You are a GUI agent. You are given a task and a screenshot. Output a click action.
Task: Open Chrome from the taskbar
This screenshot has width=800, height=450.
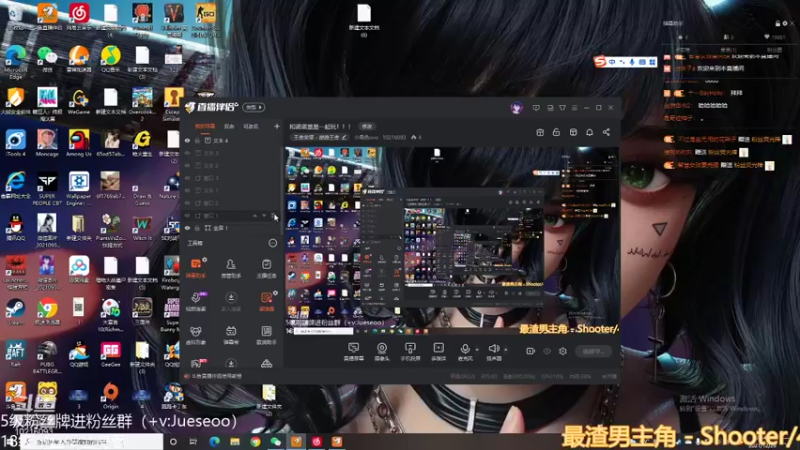(255, 442)
